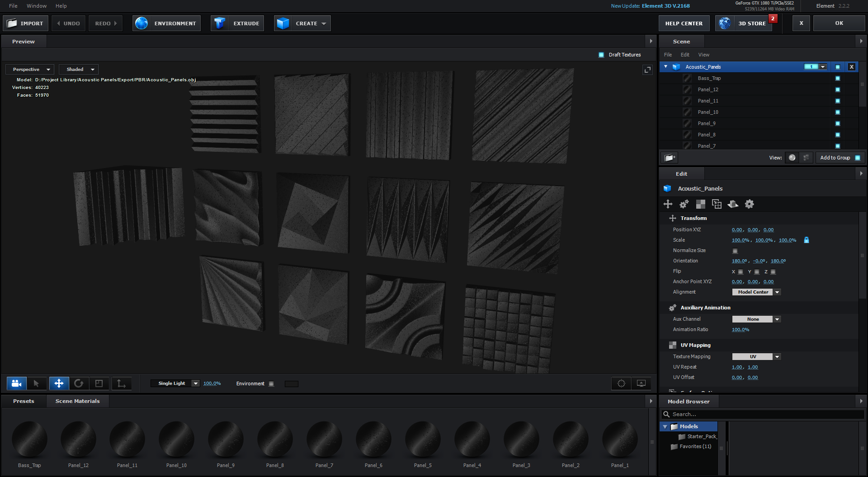This screenshot has height=477, width=868.
Task: Switch scene view to sphere material icon
Action: click(792, 158)
